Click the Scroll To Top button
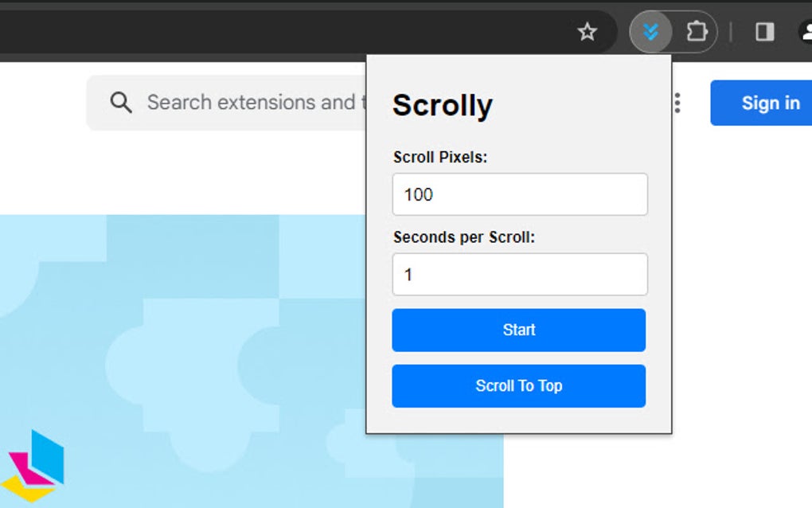 [518, 385]
